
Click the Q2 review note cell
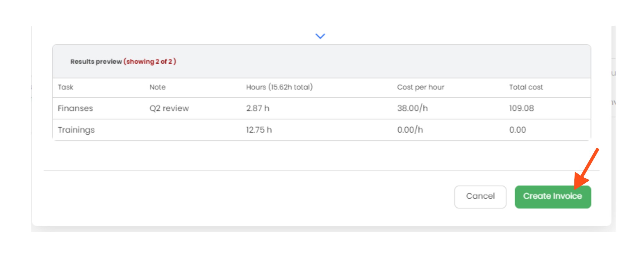pos(169,108)
